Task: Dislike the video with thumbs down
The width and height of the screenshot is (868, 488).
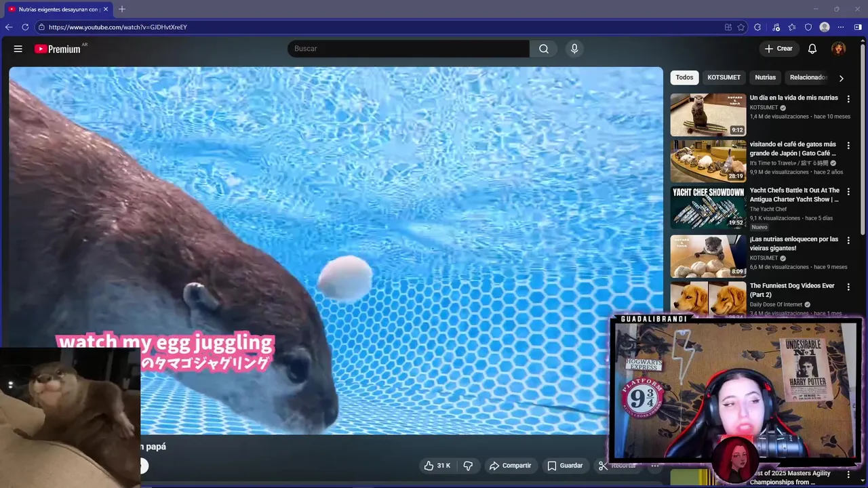Action: click(468, 466)
